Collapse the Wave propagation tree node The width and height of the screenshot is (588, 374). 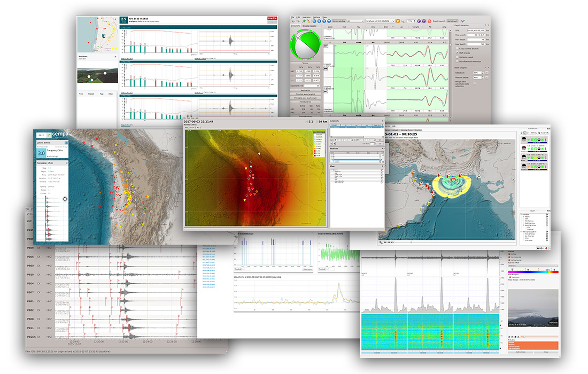click(x=521, y=231)
